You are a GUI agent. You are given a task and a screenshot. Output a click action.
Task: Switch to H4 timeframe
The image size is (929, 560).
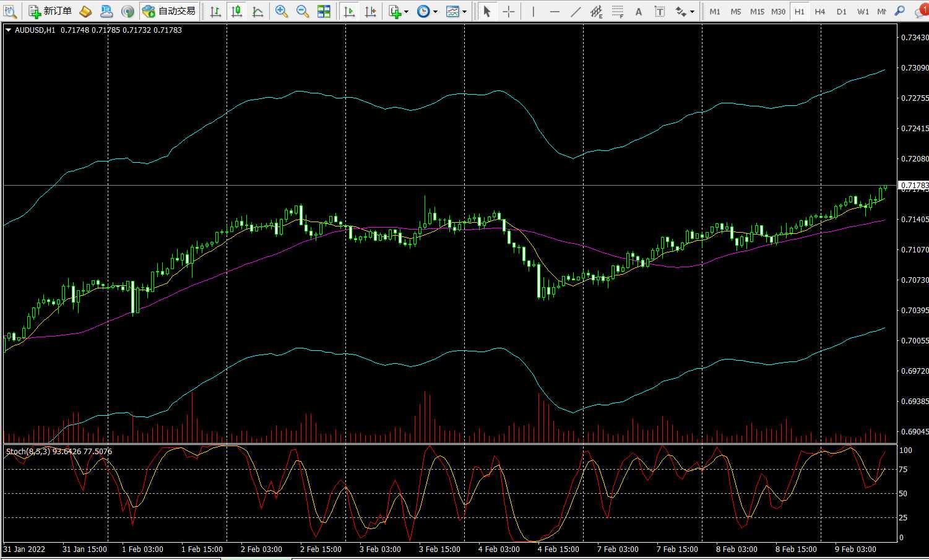[x=820, y=11]
